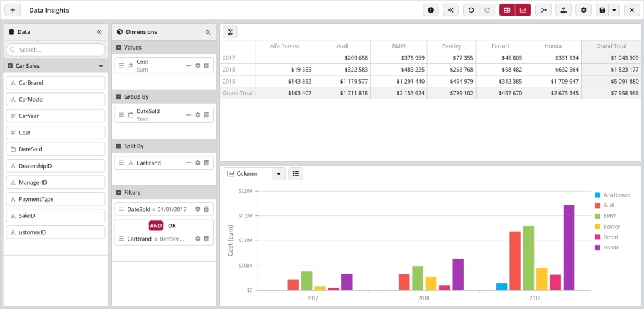Open the save options dropdown arrow
The image size is (644, 309).
coord(614,10)
